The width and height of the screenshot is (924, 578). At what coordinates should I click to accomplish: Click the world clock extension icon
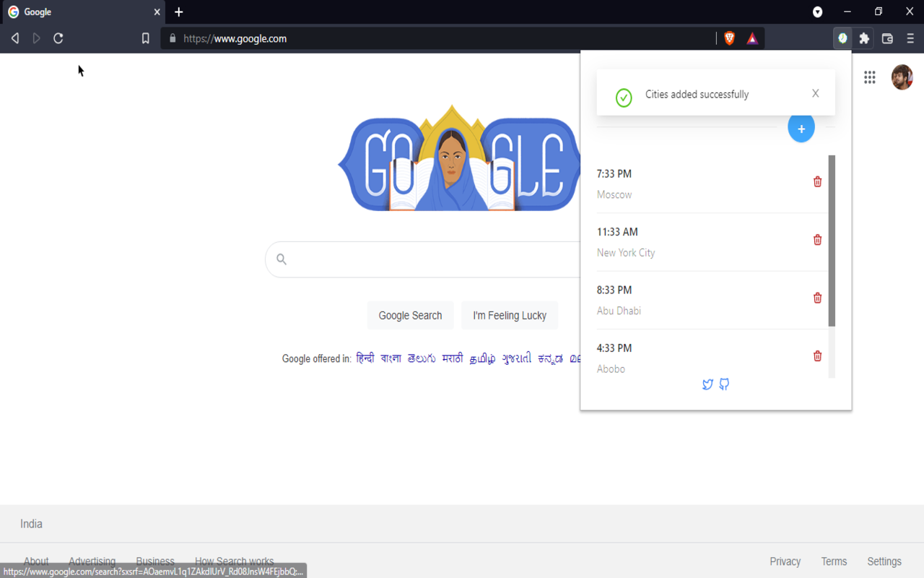(842, 38)
